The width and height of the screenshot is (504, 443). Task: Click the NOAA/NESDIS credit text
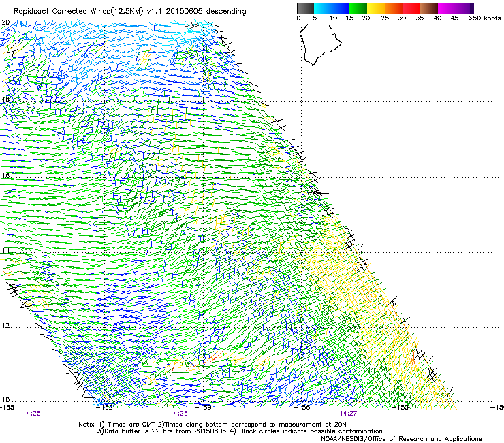401,439
